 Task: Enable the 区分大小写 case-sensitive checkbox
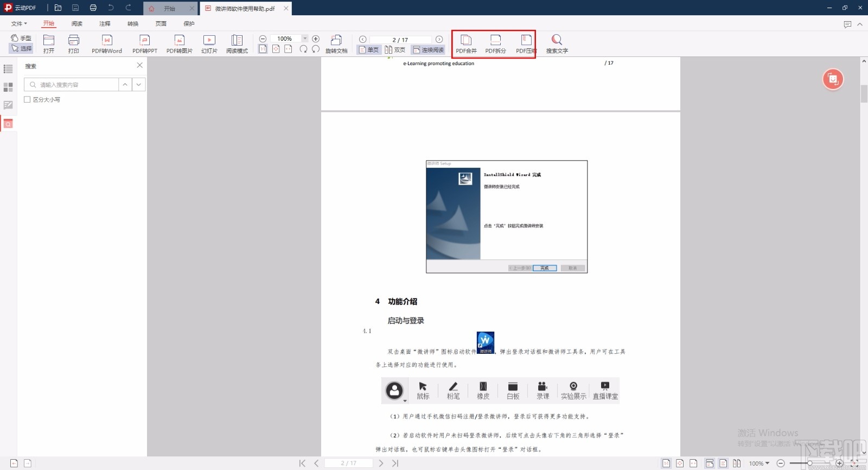[x=27, y=100]
